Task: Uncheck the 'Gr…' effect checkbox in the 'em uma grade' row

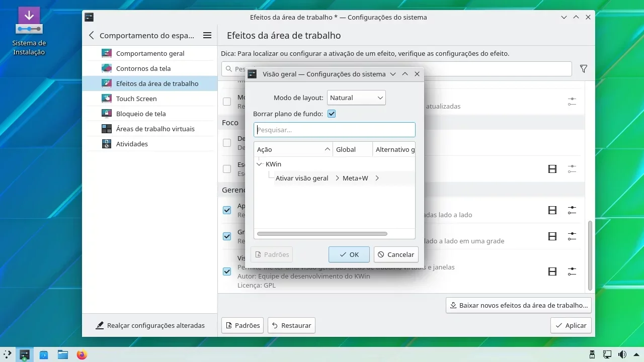Action: (x=227, y=236)
